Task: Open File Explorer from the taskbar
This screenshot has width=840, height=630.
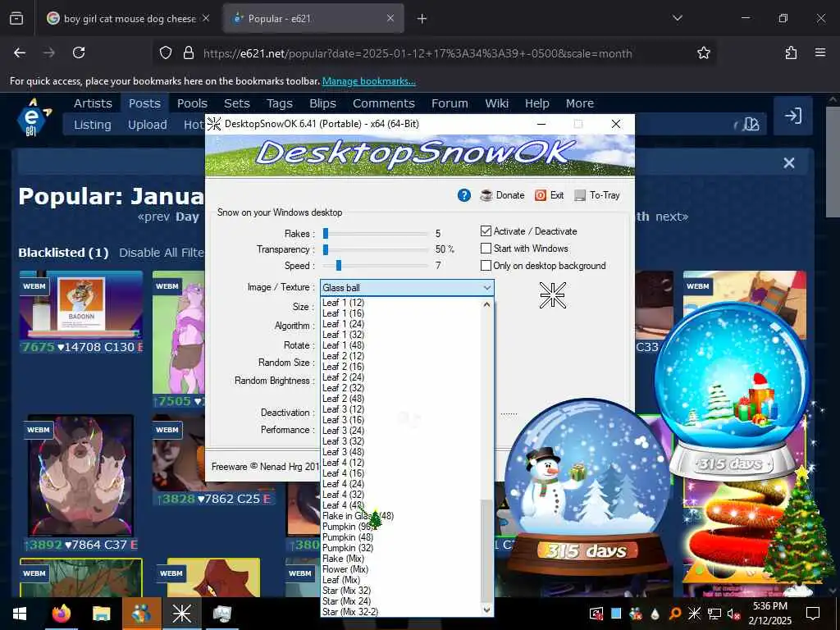Action: pyautogui.click(x=101, y=614)
